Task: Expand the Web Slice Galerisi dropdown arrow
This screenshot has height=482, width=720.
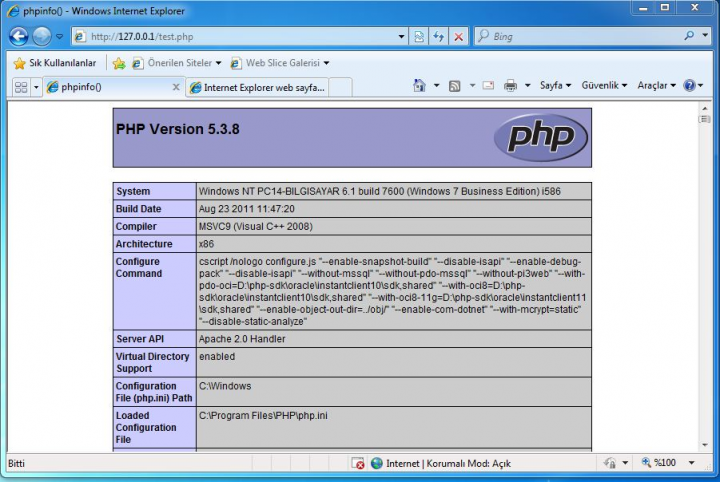Action: pyautogui.click(x=326, y=63)
